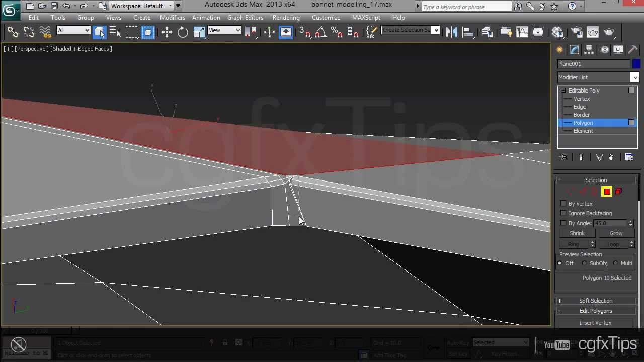This screenshot has width=644, height=362.
Task: Switch to the Hierarchy command panel
Action: coord(589,50)
